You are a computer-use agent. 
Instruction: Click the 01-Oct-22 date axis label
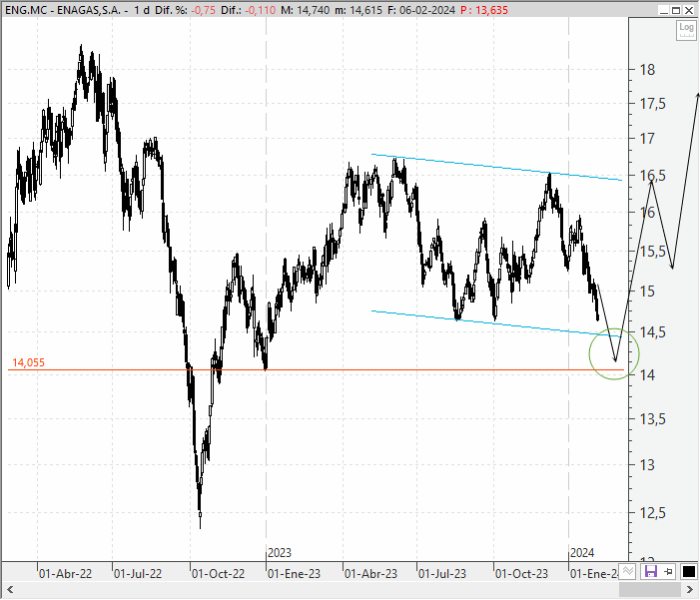click(x=219, y=574)
